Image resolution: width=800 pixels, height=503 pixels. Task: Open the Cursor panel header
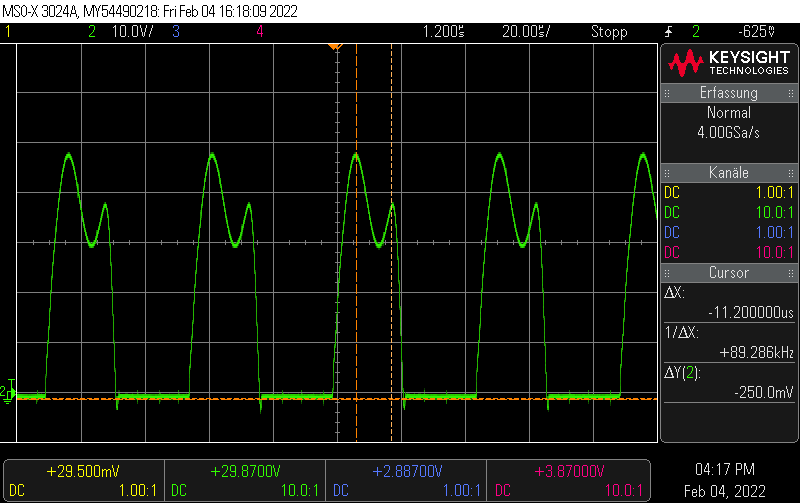point(729,273)
